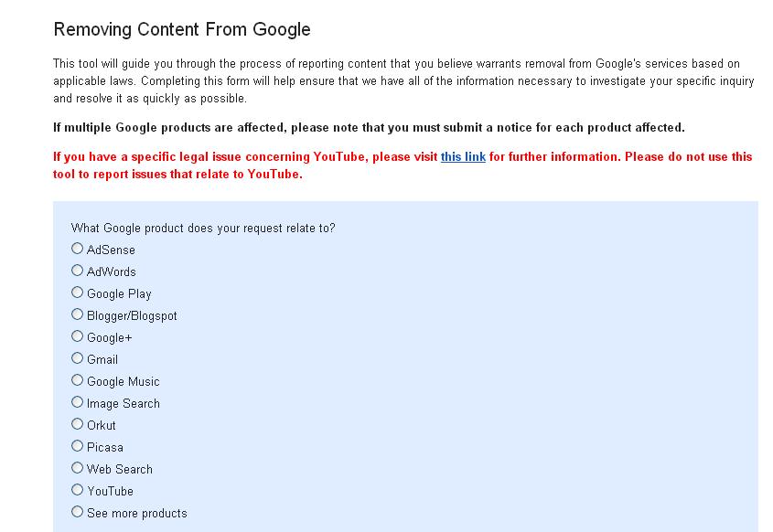Select Web Search radio button
The width and height of the screenshot is (773, 532).
point(78,468)
